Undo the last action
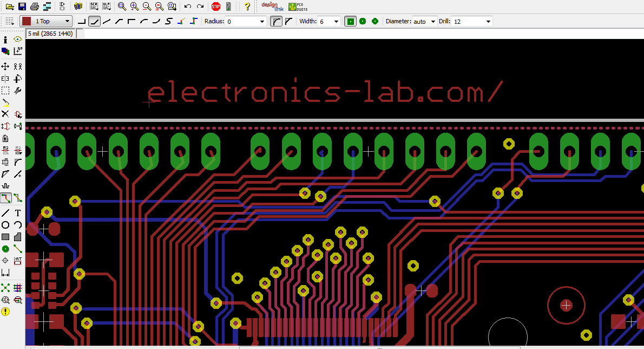 tap(188, 7)
